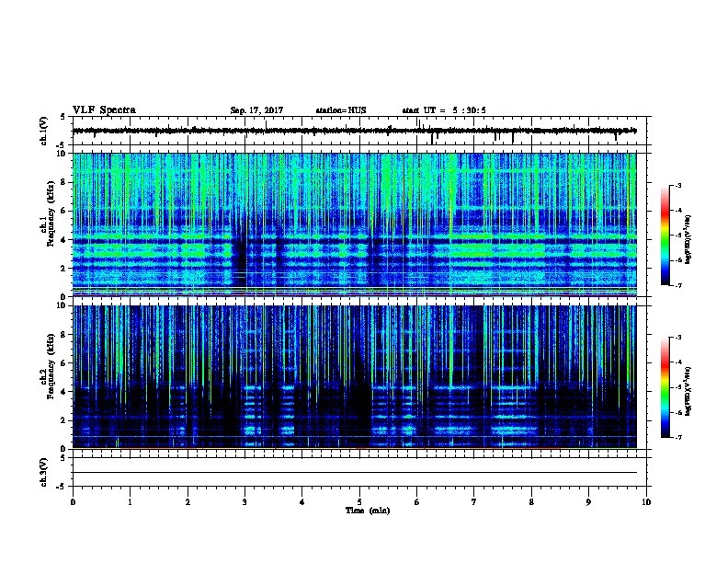Screen dimensions: 728x563
Task: Click inside the ch.1 spectrogram panel
Action: (355, 224)
